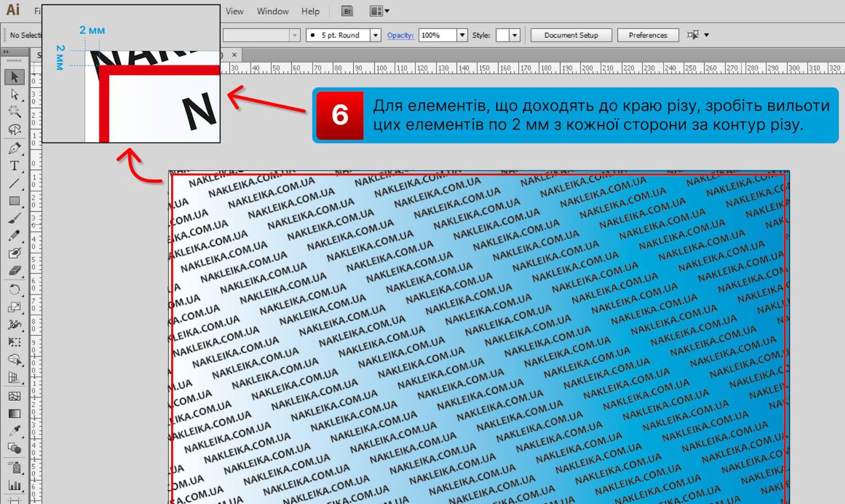The height and width of the screenshot is (504, 845).
Task: Click the Opacity link label
Action: pos(401,35)
